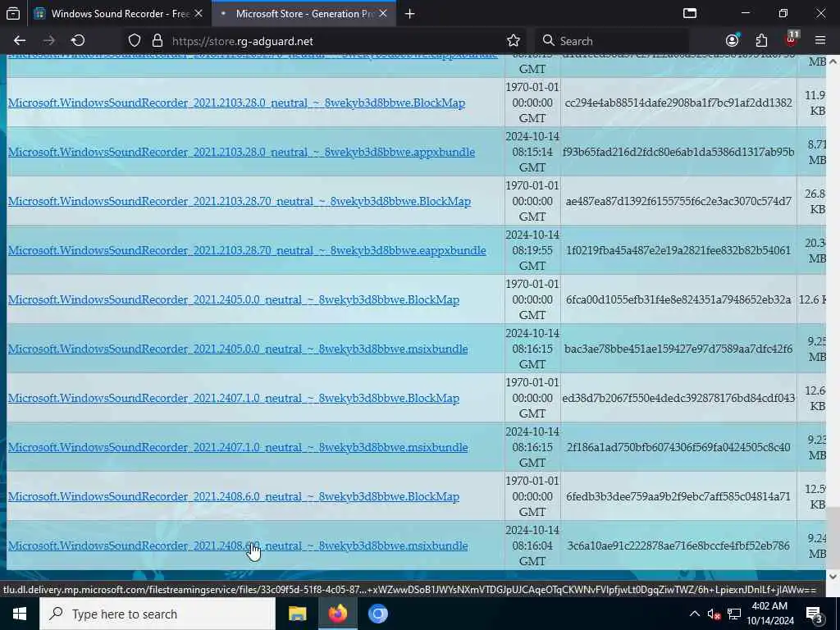The width and height of the screenshot is (840, 630).
Task: Download 2021.2407.1.0 msixbundle file link
Action: coord(238,448)
